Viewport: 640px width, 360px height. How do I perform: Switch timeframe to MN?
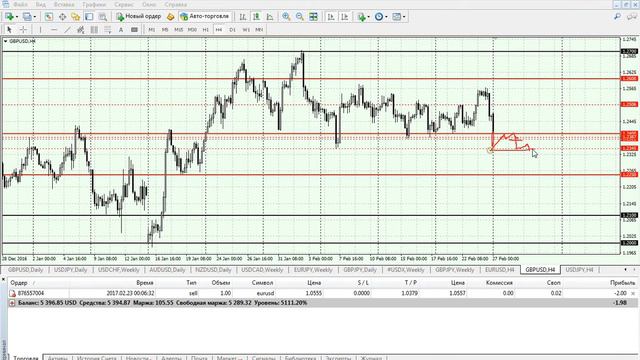click(259, 30)
